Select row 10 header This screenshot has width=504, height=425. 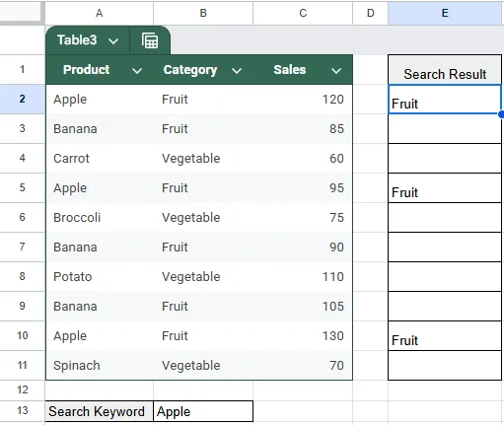[22, 335]
